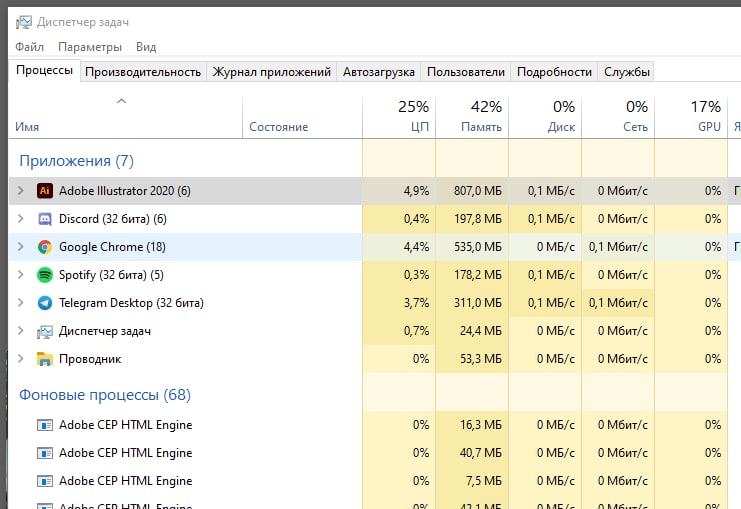Image resolution: width=741 pixels, height=509 pixels.
Task: Switch to the Журнал приложений tab
Action: tap(271, 72)
